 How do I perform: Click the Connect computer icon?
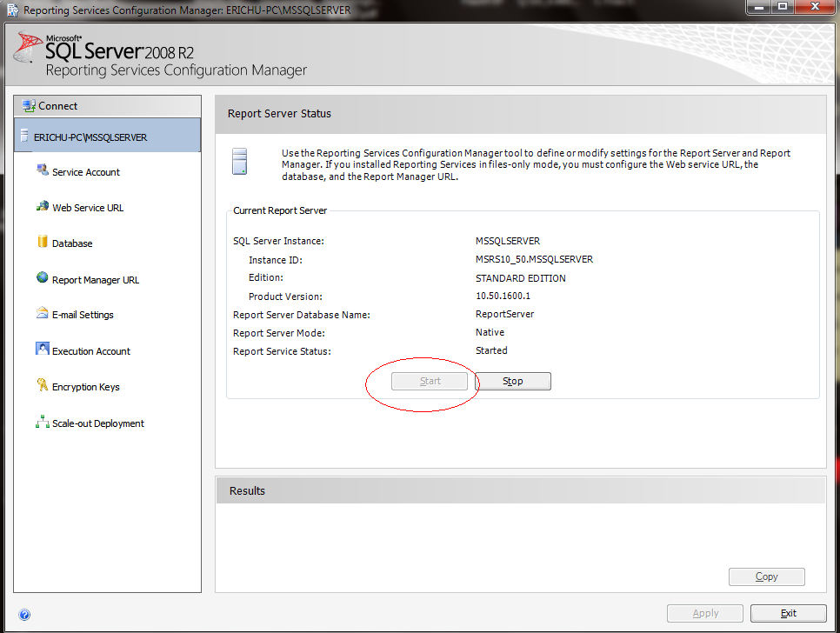click(29, 106)
